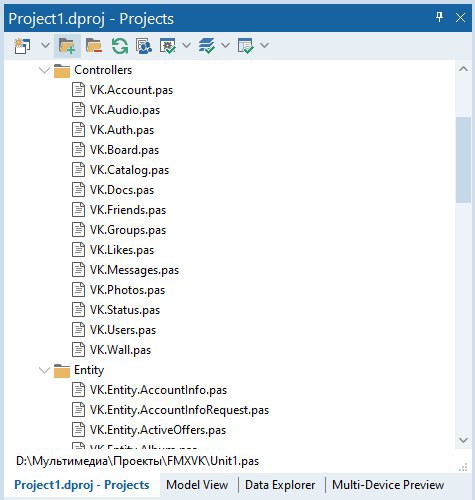Click Remove from Project folder icon

(94, 46)
